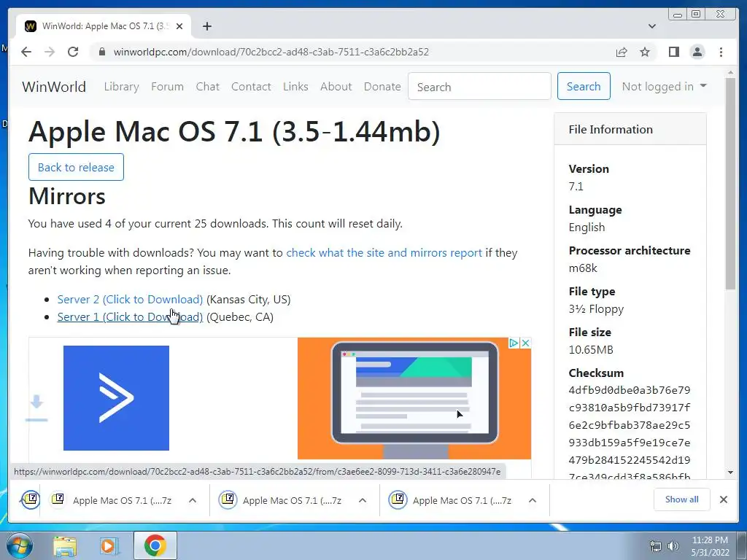Close the ad with the X icon
The height and width of the screenshot is (560, 747).
(525, 343)
